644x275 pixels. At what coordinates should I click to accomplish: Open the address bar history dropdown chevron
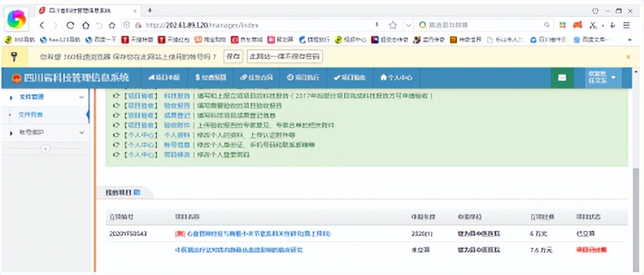click(x=408, y=25)
